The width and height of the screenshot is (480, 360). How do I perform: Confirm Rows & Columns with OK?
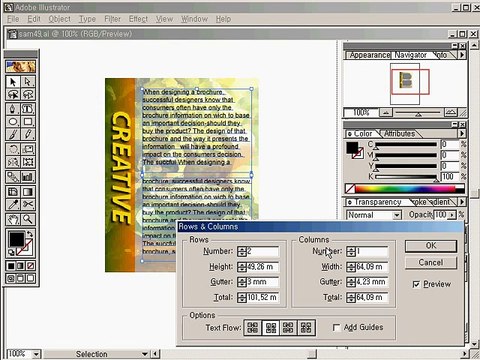431,246
